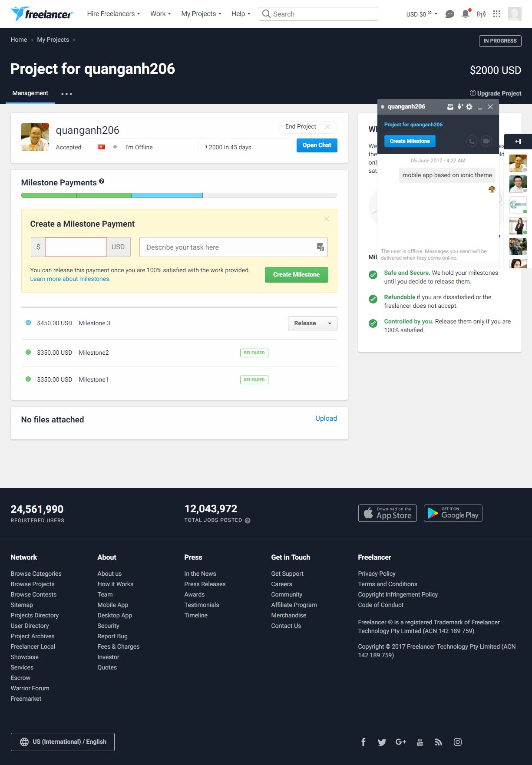Click the Milestone Payments help icon
Image resolution: width=532 pixels, height=765 pixels.
(102, 181)
